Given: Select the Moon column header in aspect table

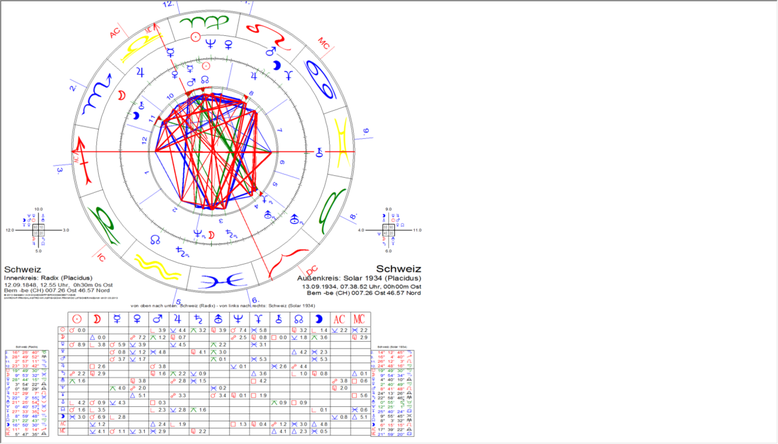Looking at the screenshot, I should [97, 319].
